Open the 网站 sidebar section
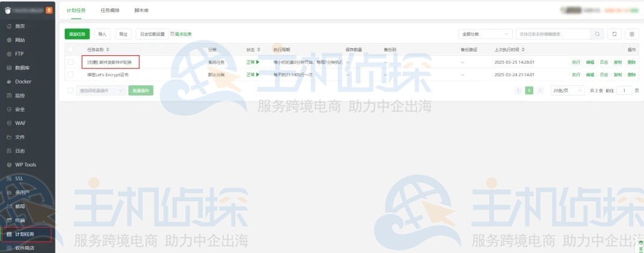Screen dimensions: 644x253 coord(20,40)
